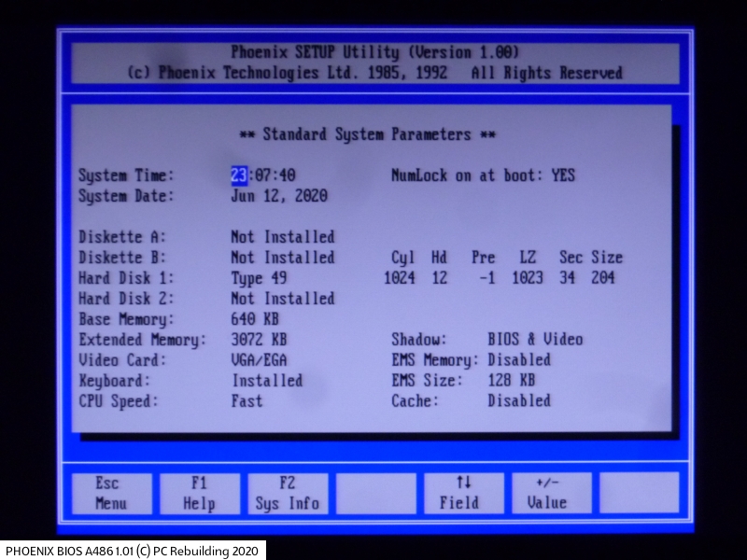Toggle Cache Disabled setting
The height and width of the screenshot is (560, 747).
coord(518,401)
